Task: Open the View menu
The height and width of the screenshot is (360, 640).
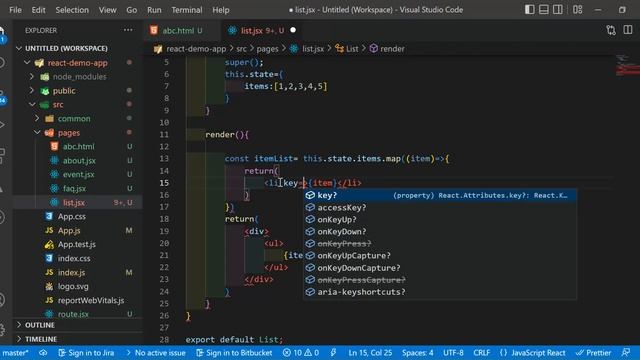Action: pos(107,10)
